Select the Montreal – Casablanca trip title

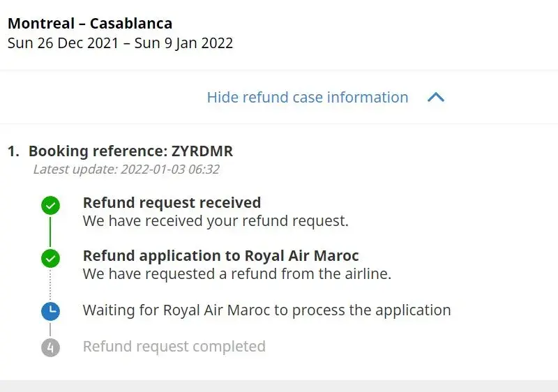coord(90,24)
